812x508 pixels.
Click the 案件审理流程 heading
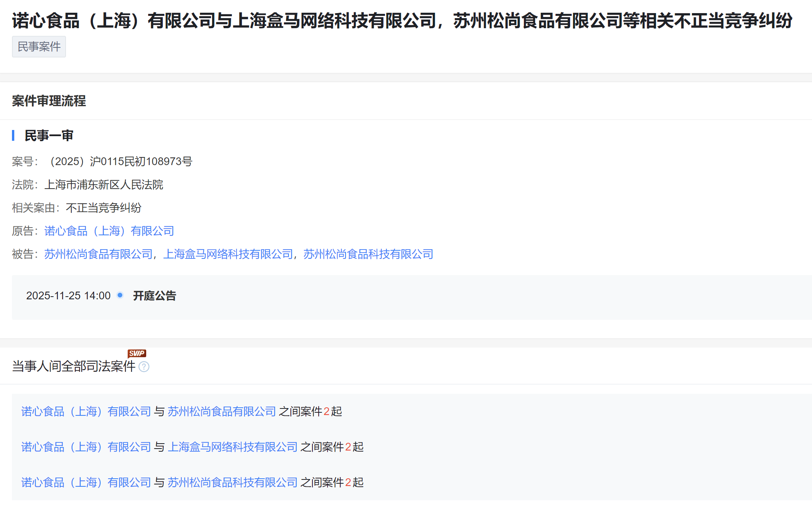point(49,101)
